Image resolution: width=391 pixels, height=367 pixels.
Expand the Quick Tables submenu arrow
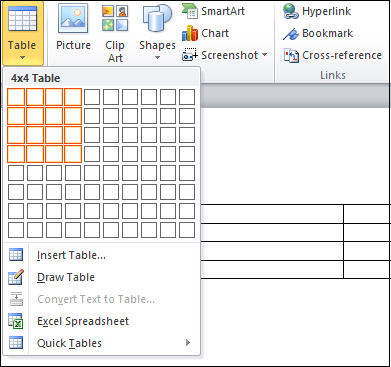[x=188, y=343]
